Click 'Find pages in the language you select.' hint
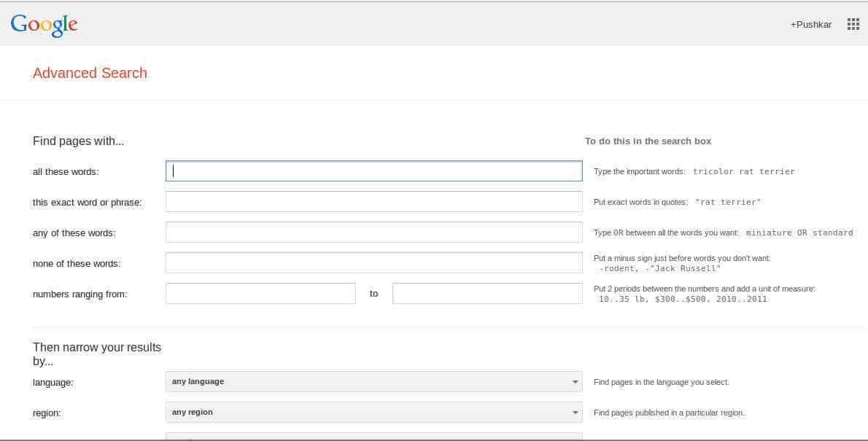Screen dimensions: 868x441 pyautogui.click(x=662, y=383)
